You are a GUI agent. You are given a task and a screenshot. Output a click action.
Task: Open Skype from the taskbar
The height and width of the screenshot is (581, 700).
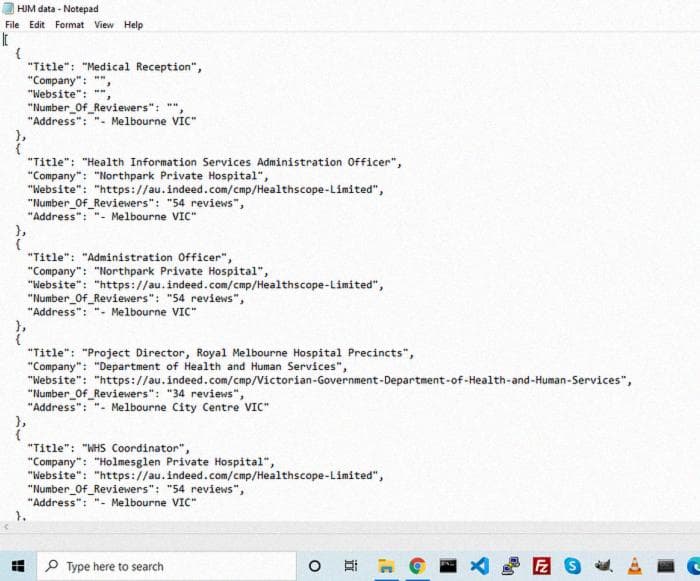pos(572,566)
